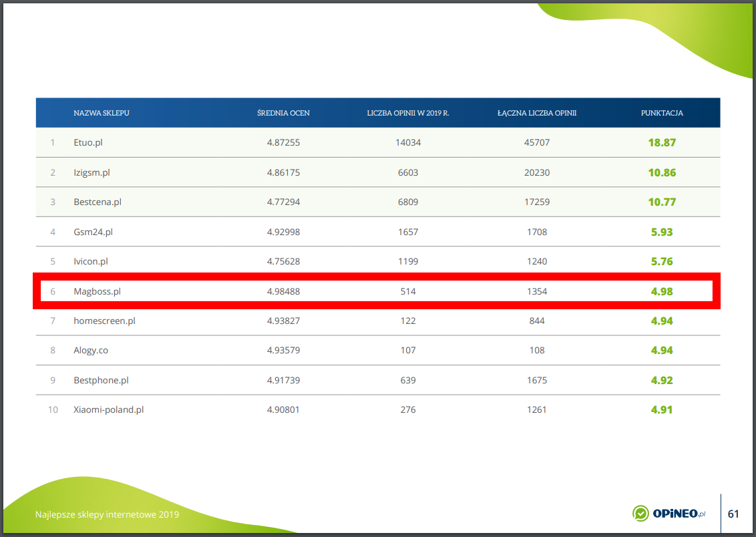Viewport: 756px width, 537px height.
Task: Click total opinions value 20230
Action: click(537, 172)
